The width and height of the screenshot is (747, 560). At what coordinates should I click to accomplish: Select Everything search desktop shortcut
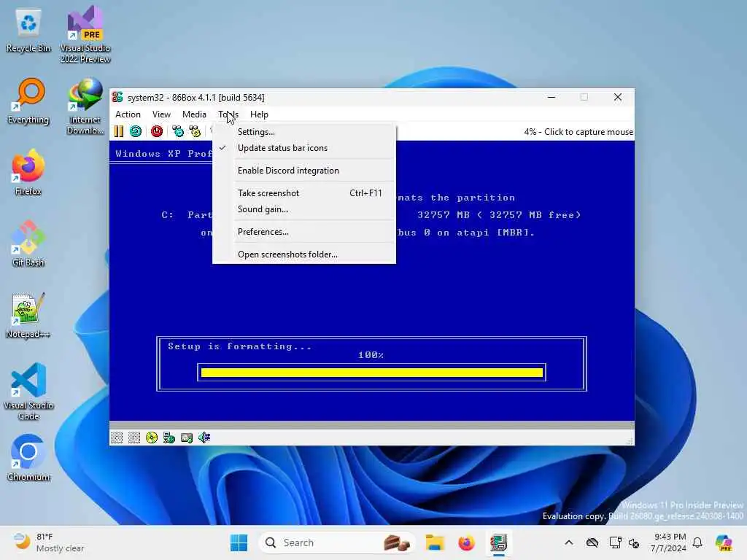pyautogui.click(x=28, y=101)
